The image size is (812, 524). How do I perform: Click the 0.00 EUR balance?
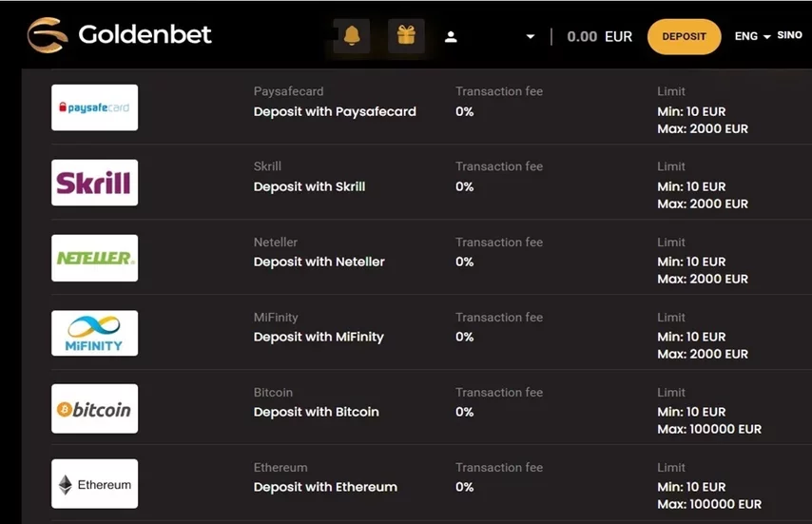coord(600,37)
